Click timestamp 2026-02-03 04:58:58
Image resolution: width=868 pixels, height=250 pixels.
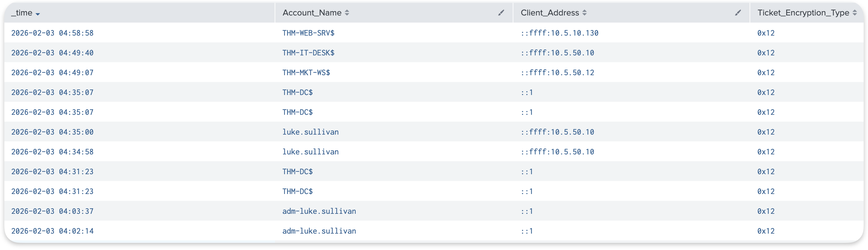click(52, 33)
